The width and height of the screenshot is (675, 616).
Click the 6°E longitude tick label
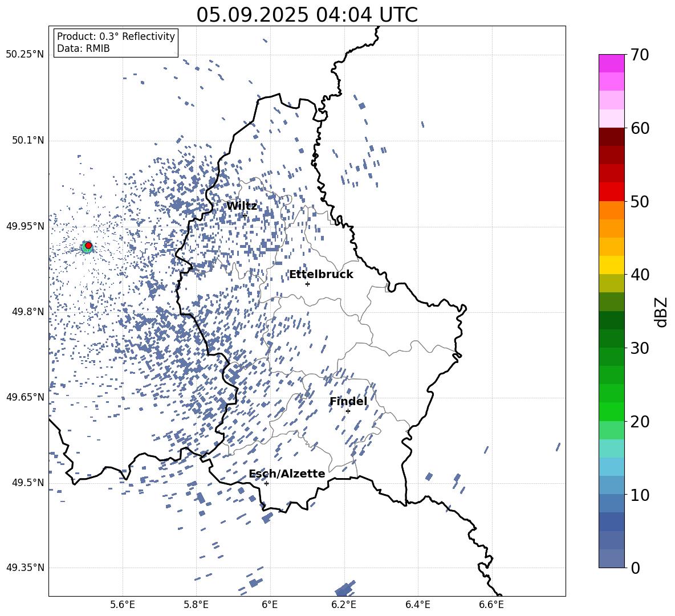270,605
